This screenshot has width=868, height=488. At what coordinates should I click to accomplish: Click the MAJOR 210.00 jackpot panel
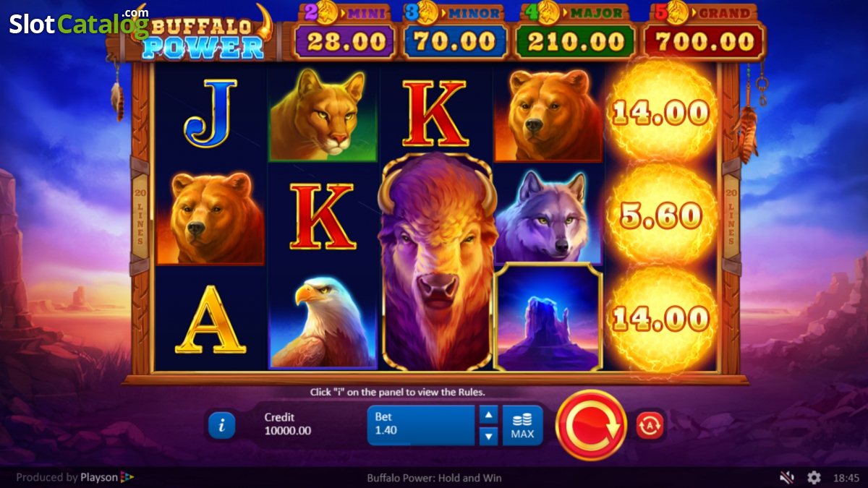pos(575,33)
